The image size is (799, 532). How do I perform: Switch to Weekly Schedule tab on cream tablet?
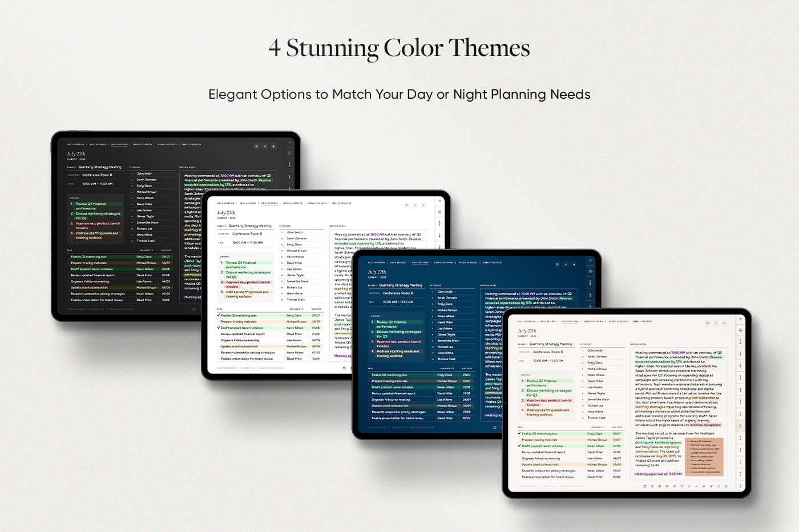tap(618, 321)
